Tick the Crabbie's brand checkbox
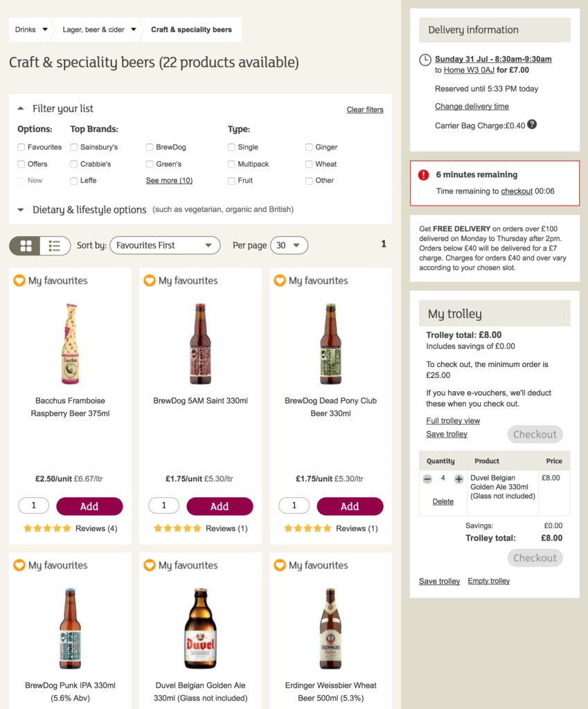 (73, 163)
